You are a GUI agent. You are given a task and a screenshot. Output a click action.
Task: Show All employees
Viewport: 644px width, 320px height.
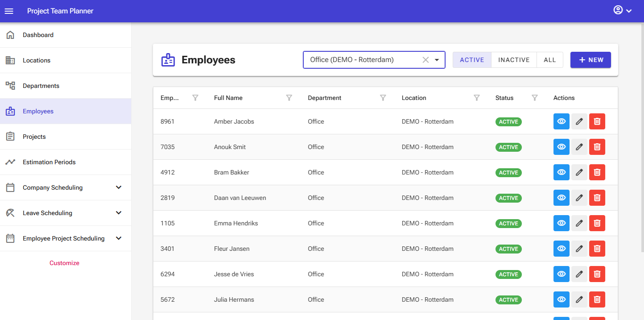click(x=550, y=60)
